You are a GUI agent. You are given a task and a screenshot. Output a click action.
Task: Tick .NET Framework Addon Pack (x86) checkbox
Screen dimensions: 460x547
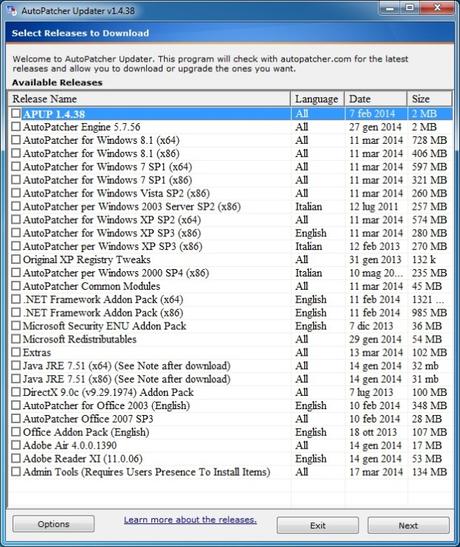[x=16, y=312]
